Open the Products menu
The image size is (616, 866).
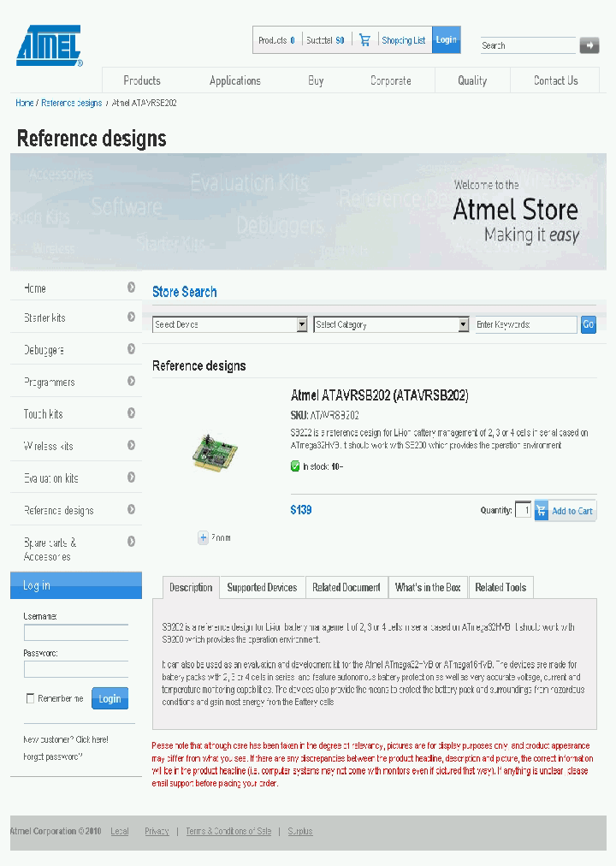pyautogui.click(x=142, y=80)
